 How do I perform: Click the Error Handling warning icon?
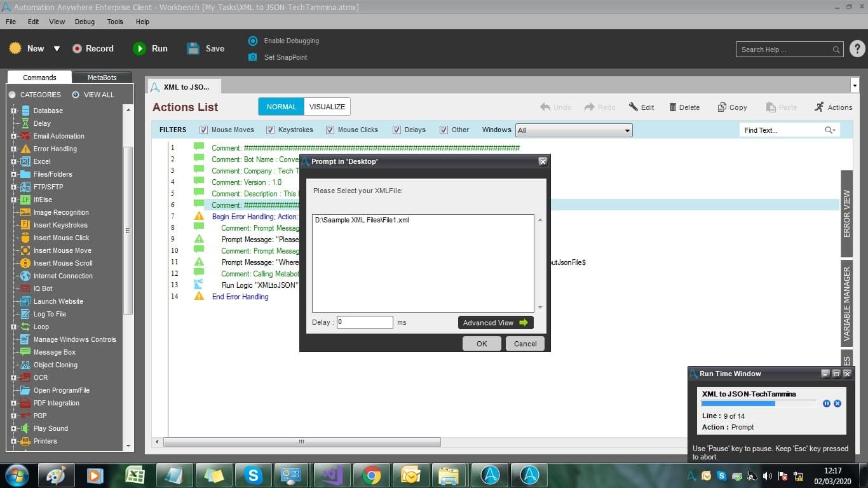pos(25,149)
